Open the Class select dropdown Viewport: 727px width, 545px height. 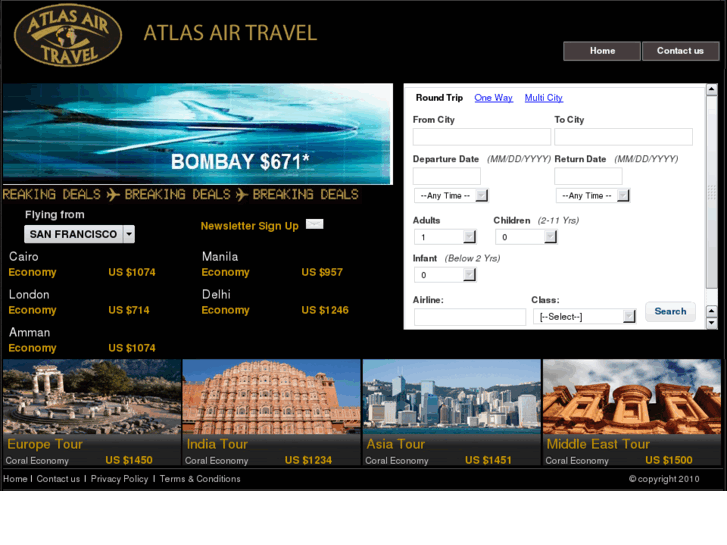(x=584, y=316)
